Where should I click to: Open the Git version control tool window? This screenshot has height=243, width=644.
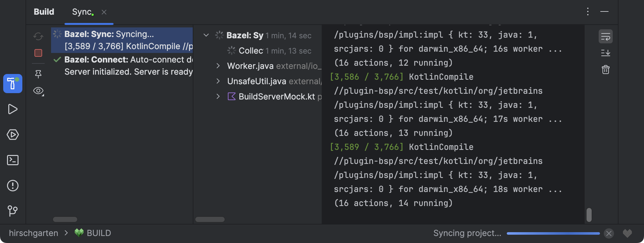pyautogui.click(x=13, y=211)
